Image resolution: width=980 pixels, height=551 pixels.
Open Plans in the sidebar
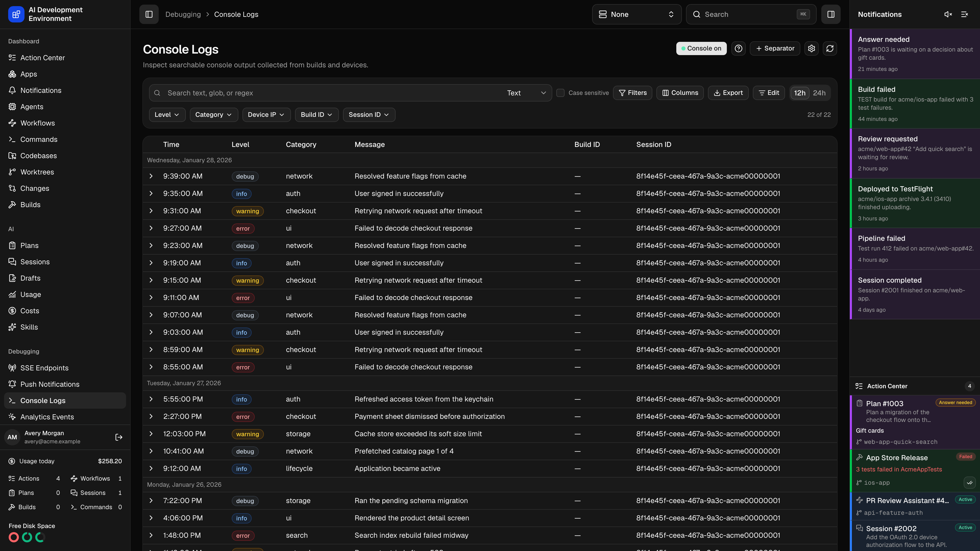[65, 246]
